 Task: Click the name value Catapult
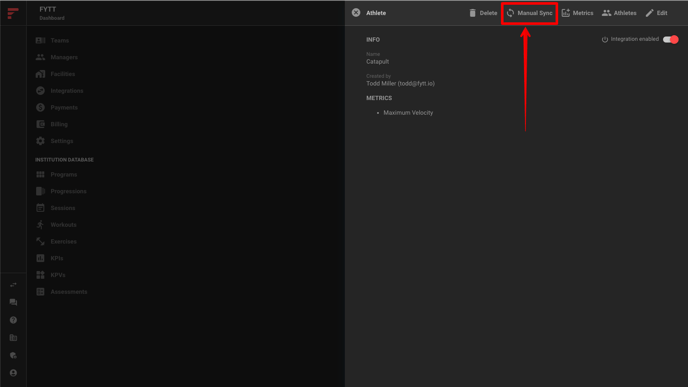(377, 62)
